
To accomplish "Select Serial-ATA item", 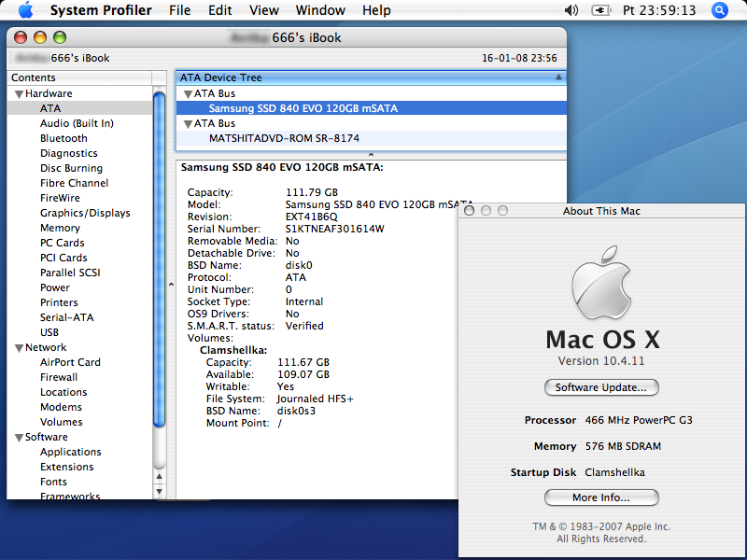I will [x=66, y=317].
